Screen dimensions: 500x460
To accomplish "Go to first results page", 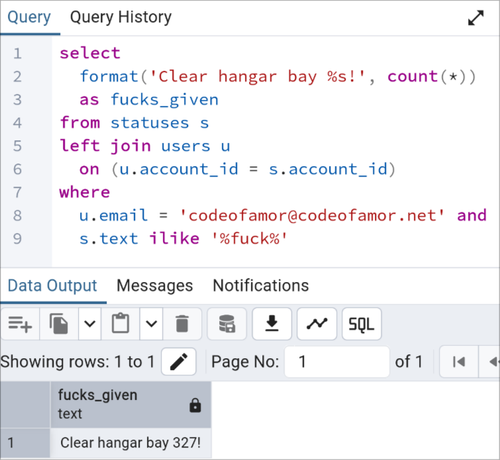I will pyautogui.click(x=459, y=362).
